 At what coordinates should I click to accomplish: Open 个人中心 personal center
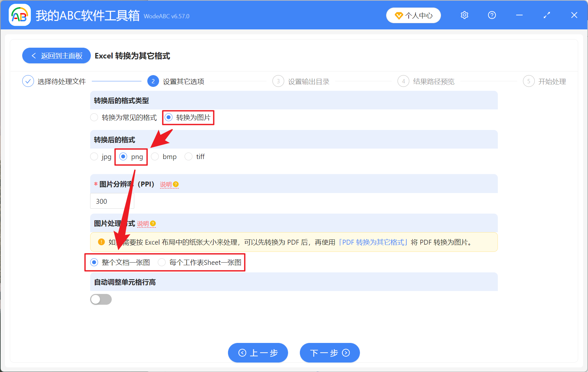tap(414, 15)
